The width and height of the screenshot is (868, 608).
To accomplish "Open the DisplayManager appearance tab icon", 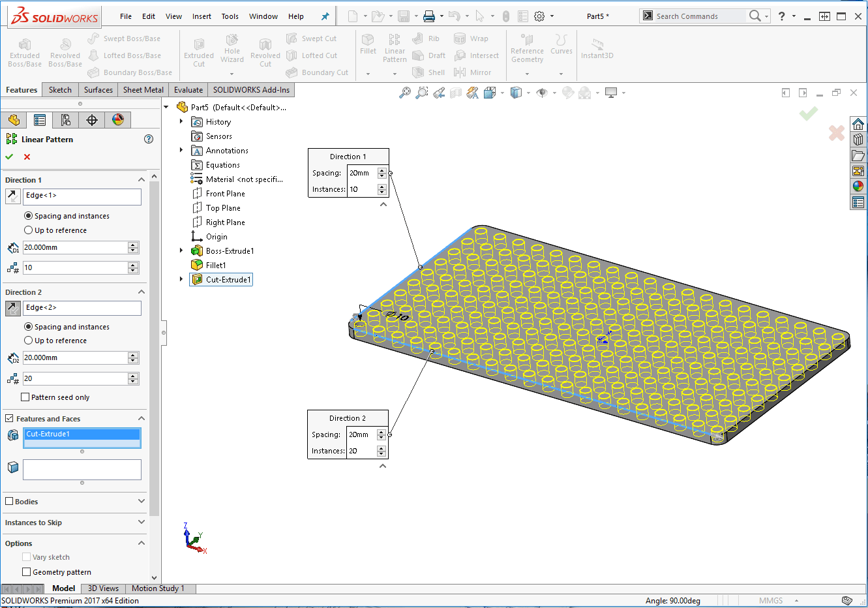I will pos(117,120).
